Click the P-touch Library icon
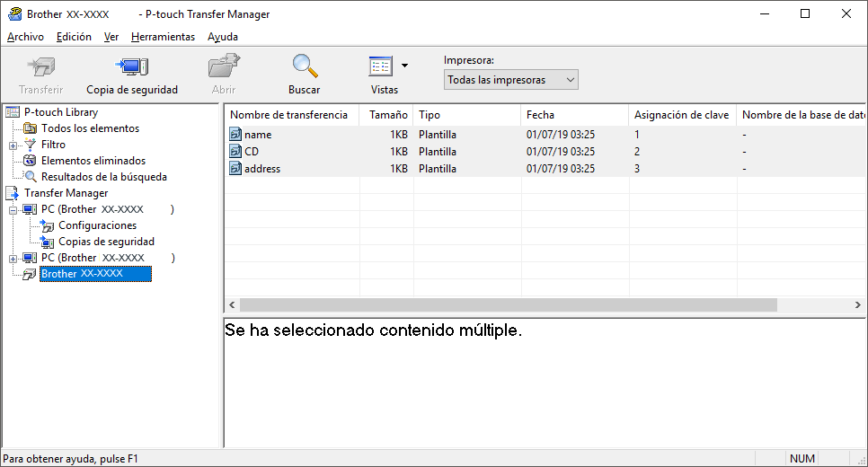The width and height of the screenshot is (868, 467). point(13,112)
